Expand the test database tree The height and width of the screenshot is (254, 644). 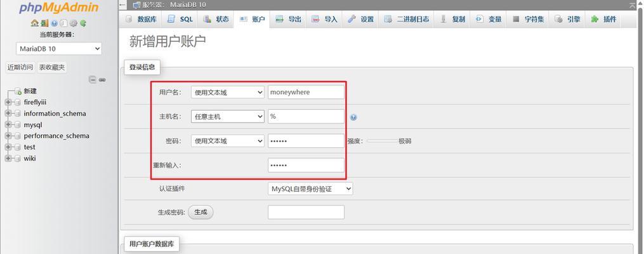click(8, 147)
